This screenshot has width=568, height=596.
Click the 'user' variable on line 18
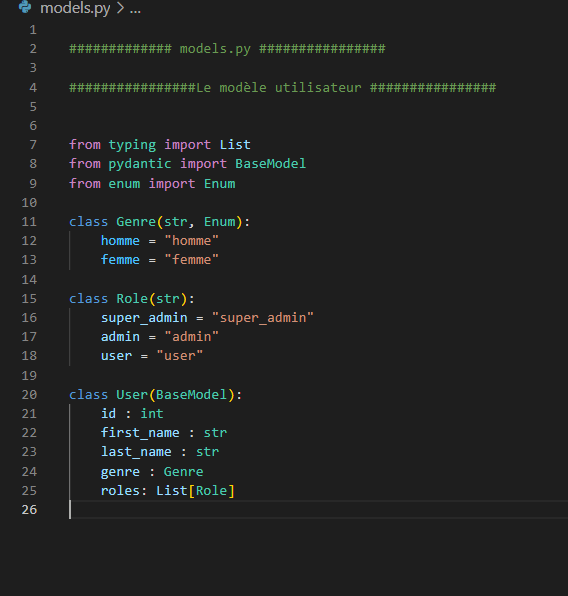coord(116,356)
